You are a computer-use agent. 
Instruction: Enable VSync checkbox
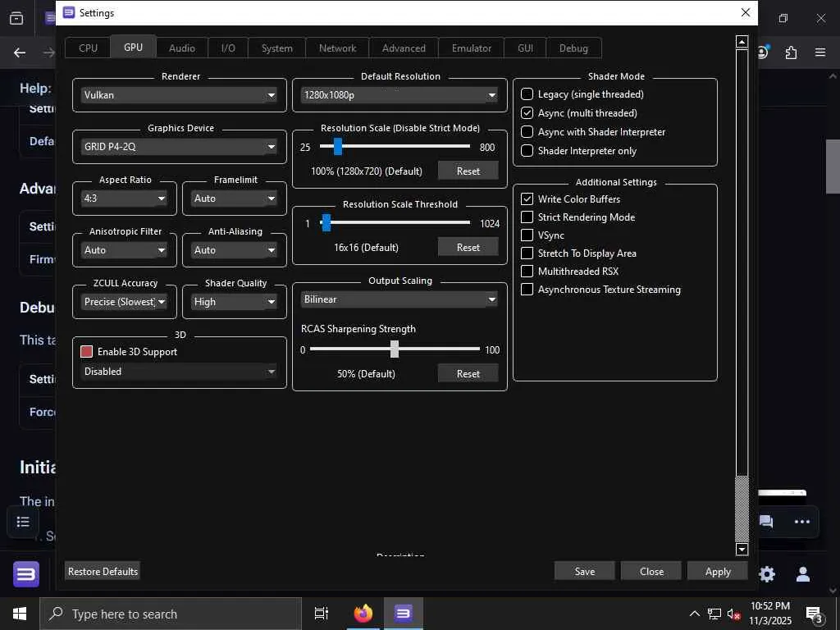(527, 235)
